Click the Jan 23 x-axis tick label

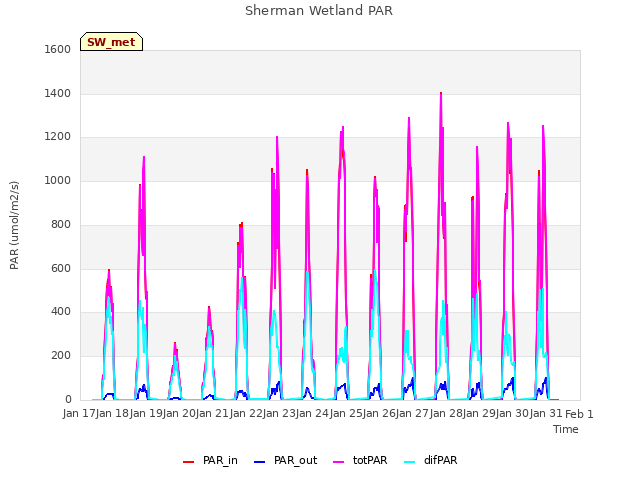point(279,414)
